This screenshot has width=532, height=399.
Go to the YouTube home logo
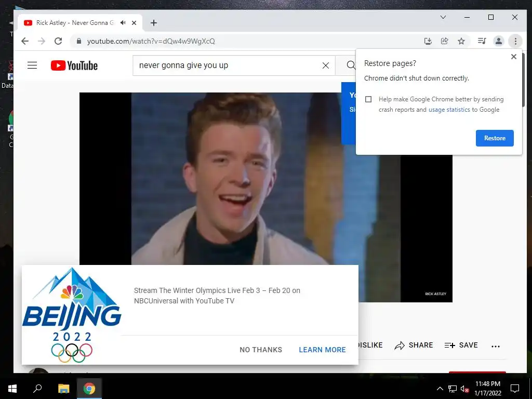74,65
